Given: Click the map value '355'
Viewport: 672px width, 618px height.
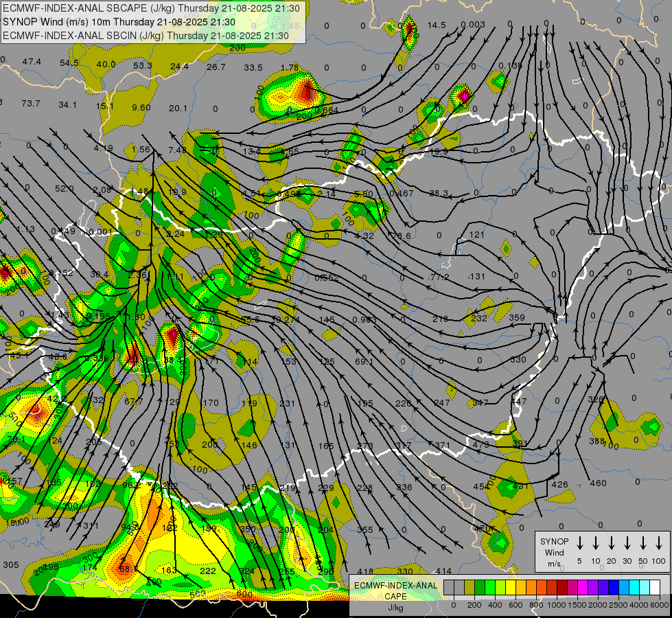Looking at the screenshot, I should 365,529.
